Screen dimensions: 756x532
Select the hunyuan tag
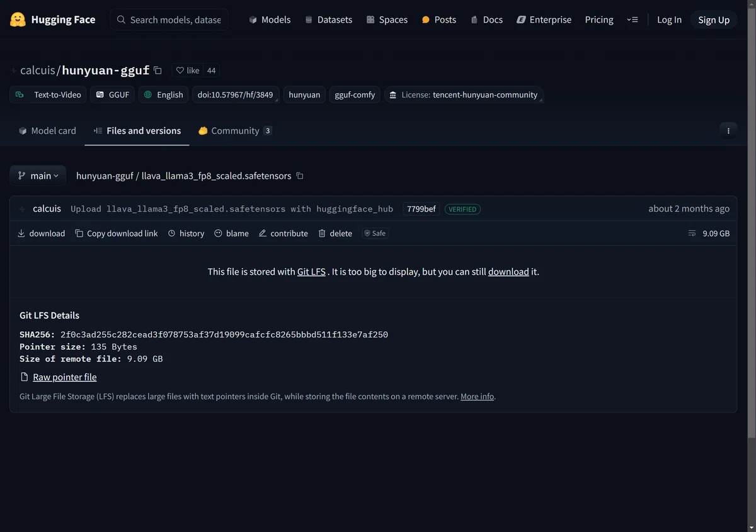coord(304,94)
